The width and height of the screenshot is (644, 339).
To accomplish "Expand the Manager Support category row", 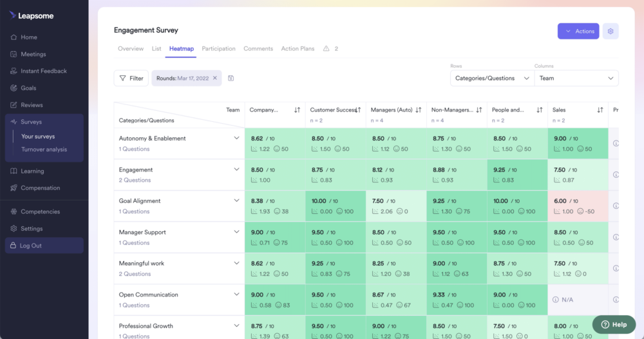I will pyautogui.click(x=236, y=232).
